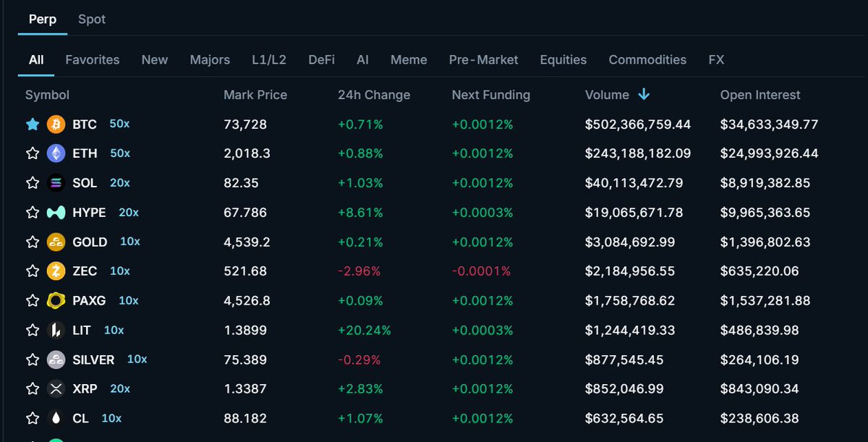Click LIT 24h change +20.24%

[x=365, y=330]
